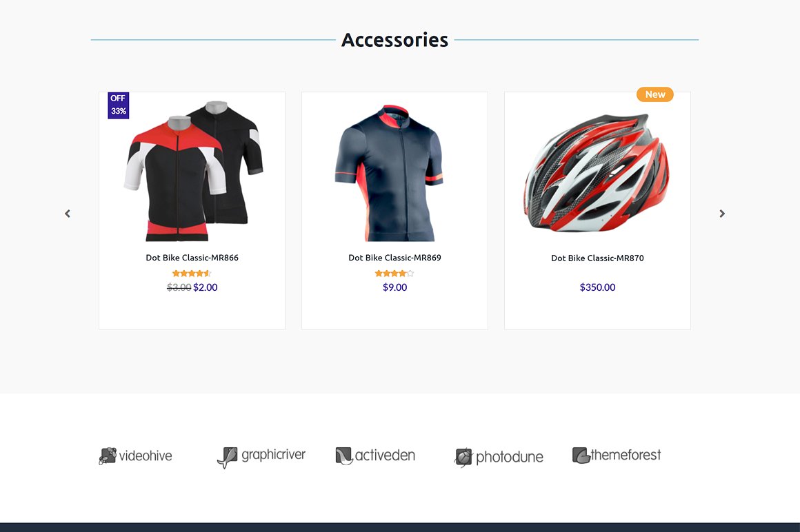View the red and black jersey image
The width and height of the screenshot is (800, 532).
pyautogui.click(x=193, y=171)
